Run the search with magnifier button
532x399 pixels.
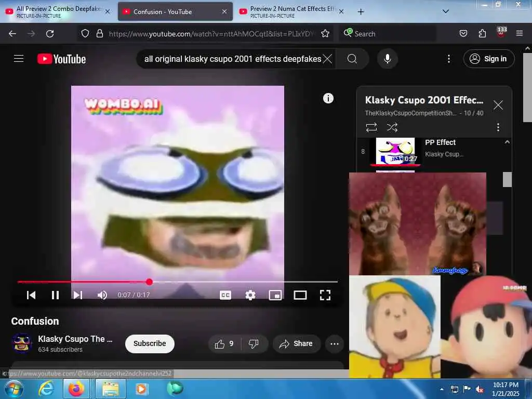point(352,59)
